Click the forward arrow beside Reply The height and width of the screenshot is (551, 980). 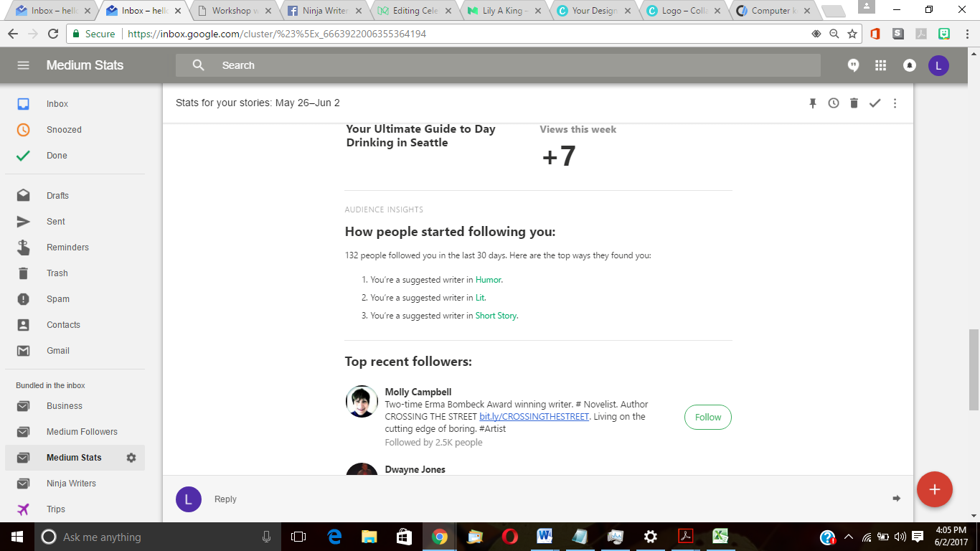(896, 499)
